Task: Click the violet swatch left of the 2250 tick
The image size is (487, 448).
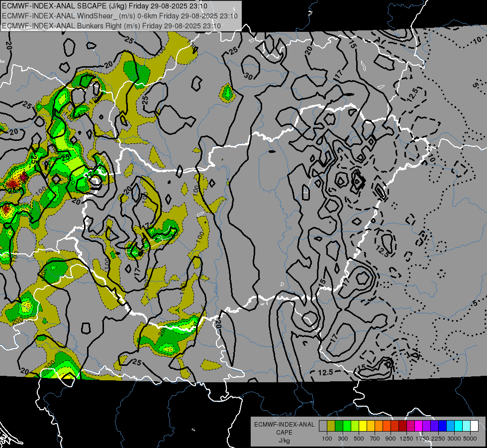Action: click(434, 426)
